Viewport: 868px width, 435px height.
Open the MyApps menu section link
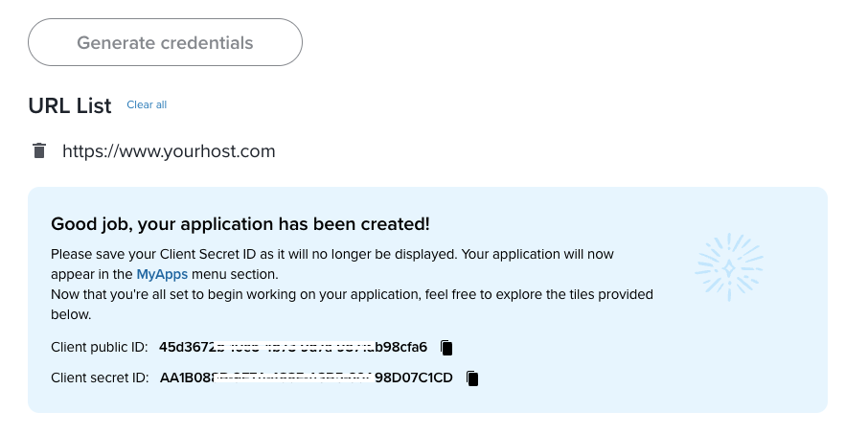(162, 274)
